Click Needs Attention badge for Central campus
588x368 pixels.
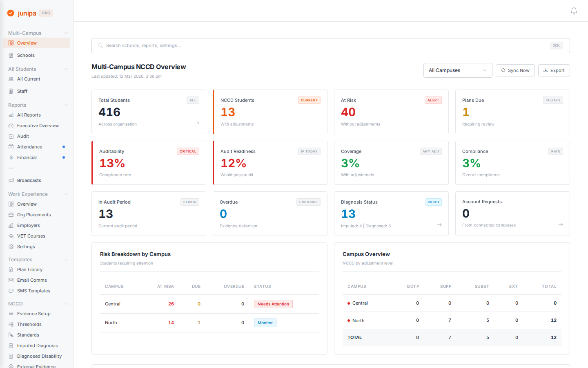coord(273,304)
